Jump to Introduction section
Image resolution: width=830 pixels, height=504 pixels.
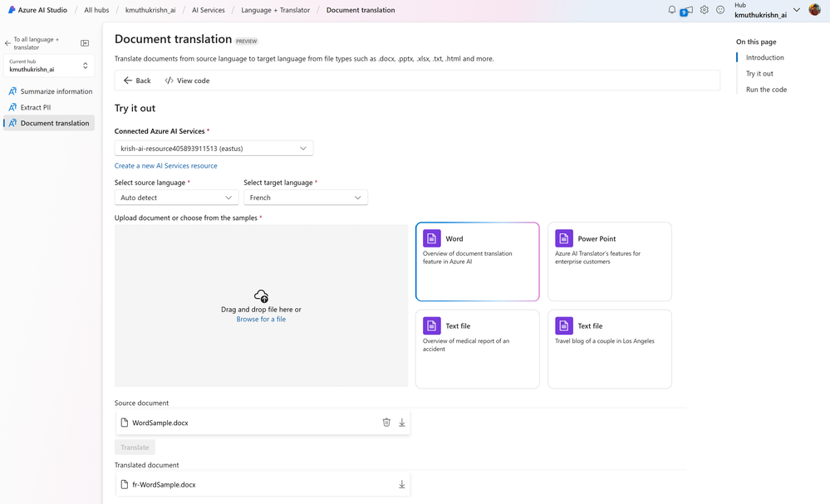[765, 57]
